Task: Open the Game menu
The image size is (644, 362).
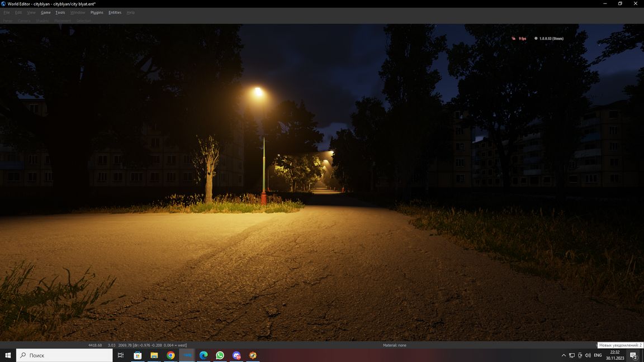Action: click(46, 12)
